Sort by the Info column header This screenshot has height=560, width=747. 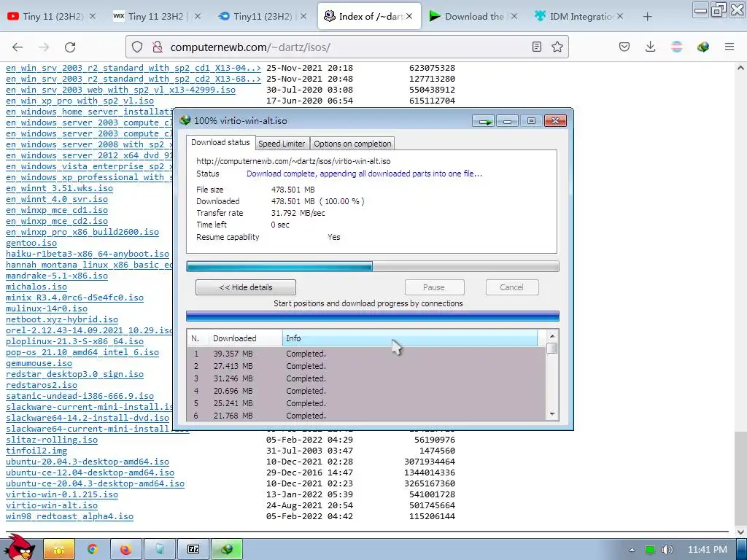[410, 338]
